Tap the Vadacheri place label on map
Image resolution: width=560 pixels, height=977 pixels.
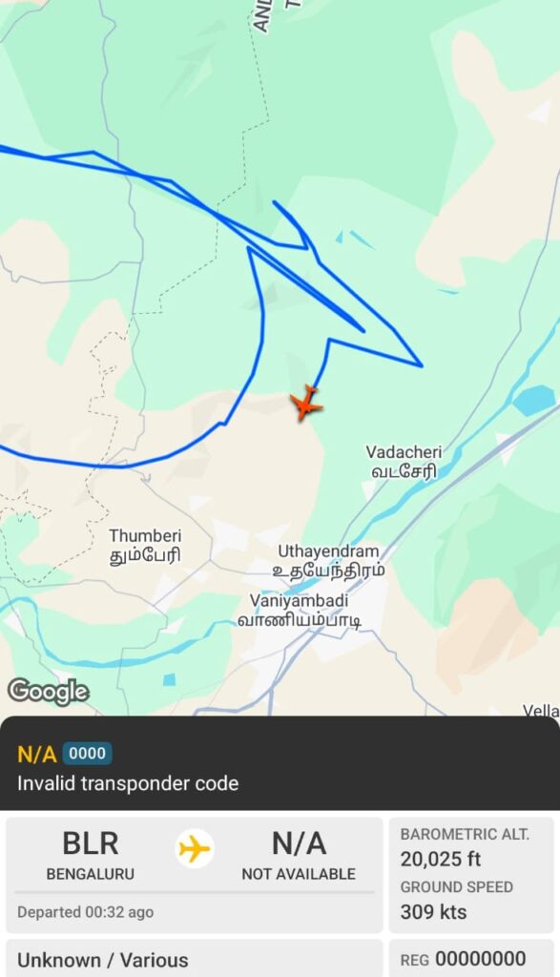(x=404, y=462)
